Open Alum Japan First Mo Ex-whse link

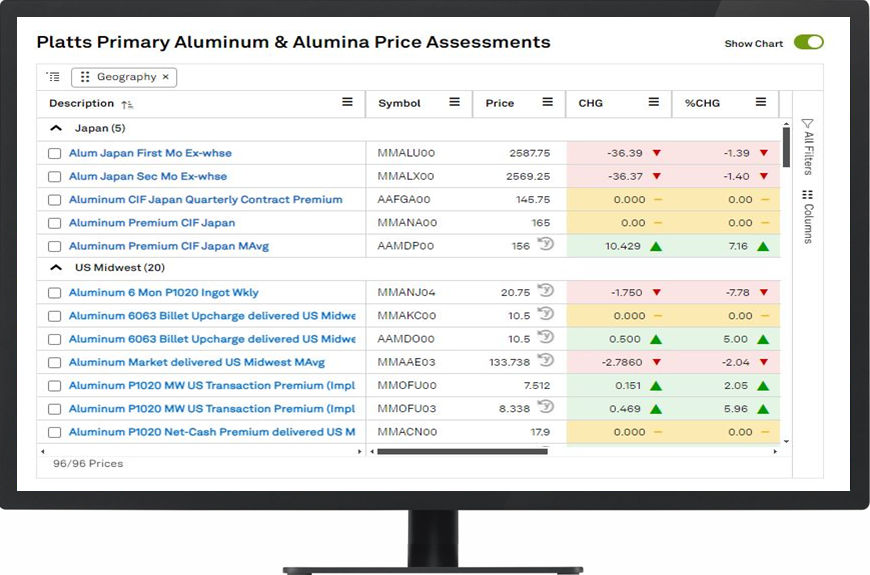click(x=150, y=153)
